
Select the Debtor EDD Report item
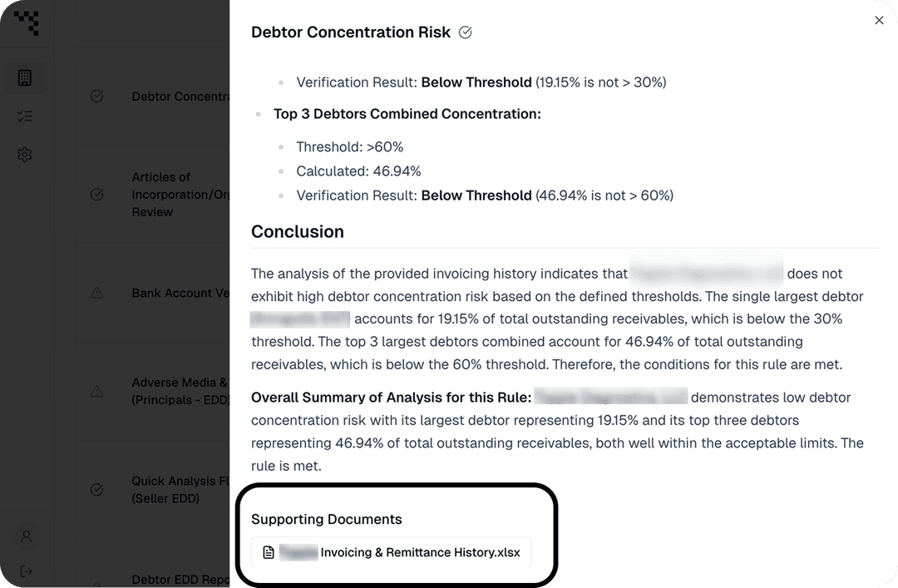click(x=180, y=580)
